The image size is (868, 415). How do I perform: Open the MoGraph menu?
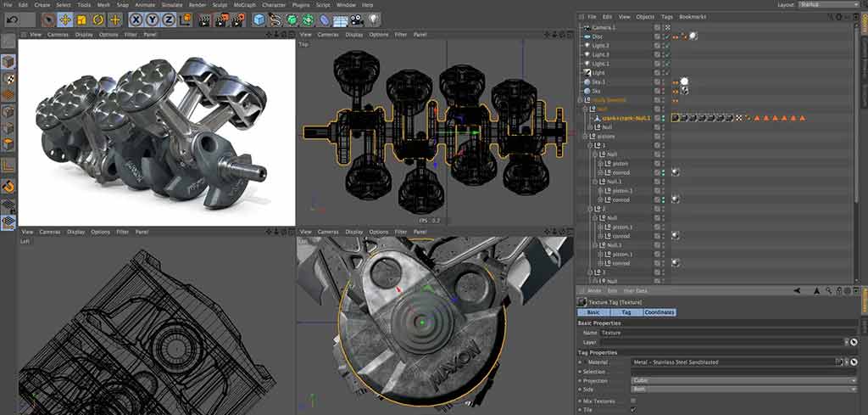click(x=244, y=4)
